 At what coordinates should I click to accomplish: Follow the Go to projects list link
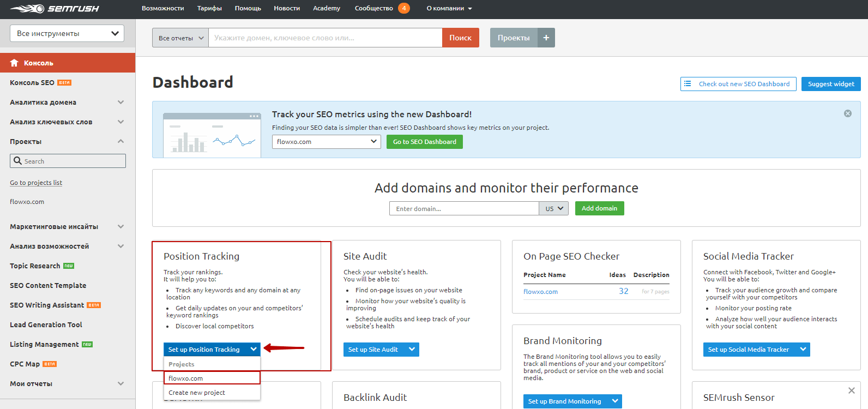tap(36, 183)
